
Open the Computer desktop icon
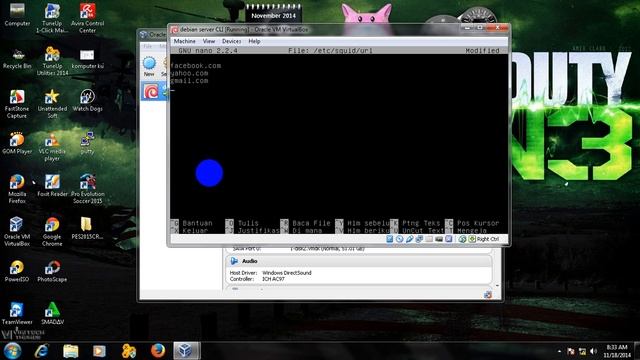[x=17, y=15]
